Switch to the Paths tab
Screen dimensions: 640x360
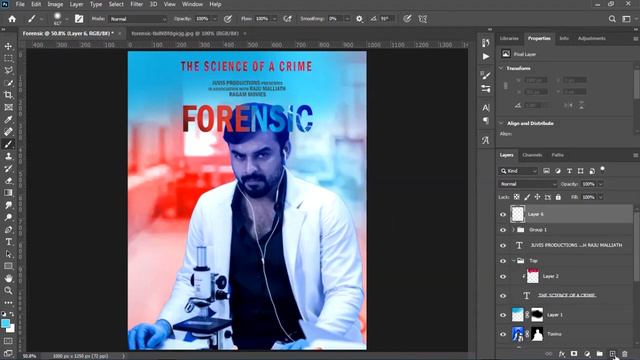click(x=558, y=155)
